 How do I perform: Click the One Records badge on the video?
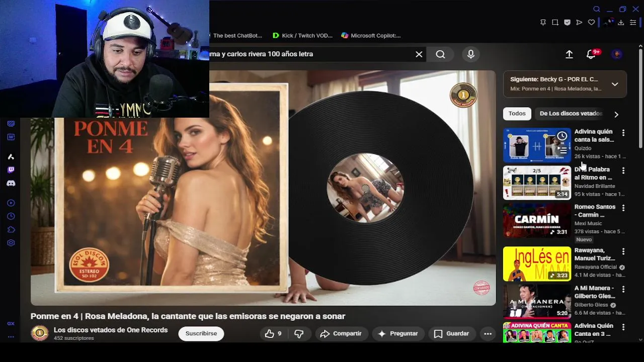(463, 95)
